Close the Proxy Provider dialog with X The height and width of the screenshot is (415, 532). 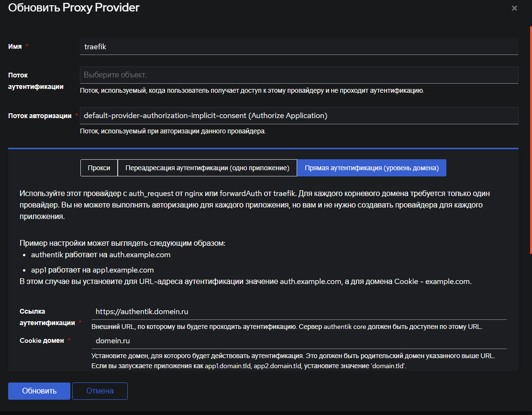514,8
